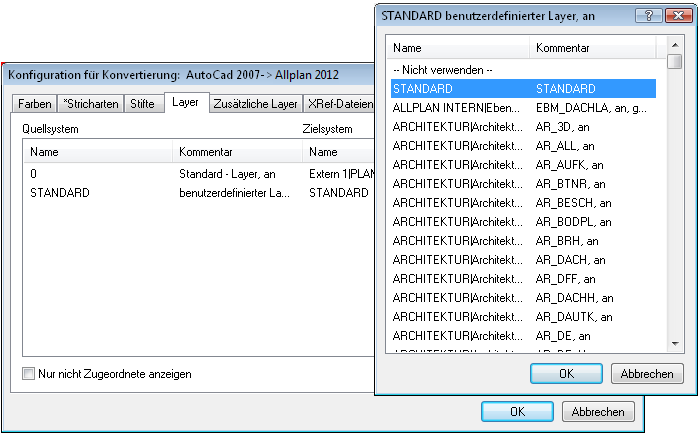Click Zielsystem Name column header

[x=338, y=152]
